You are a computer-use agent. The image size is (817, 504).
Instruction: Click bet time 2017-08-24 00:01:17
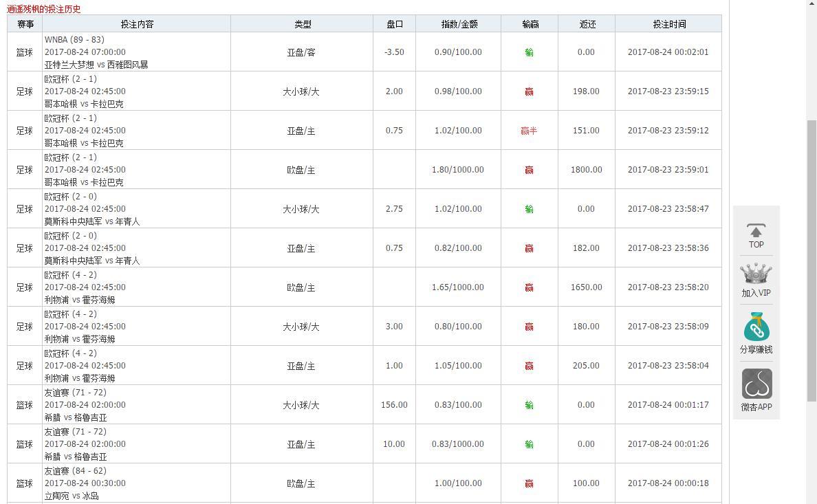pyautogui.click(x=668, y=404)
